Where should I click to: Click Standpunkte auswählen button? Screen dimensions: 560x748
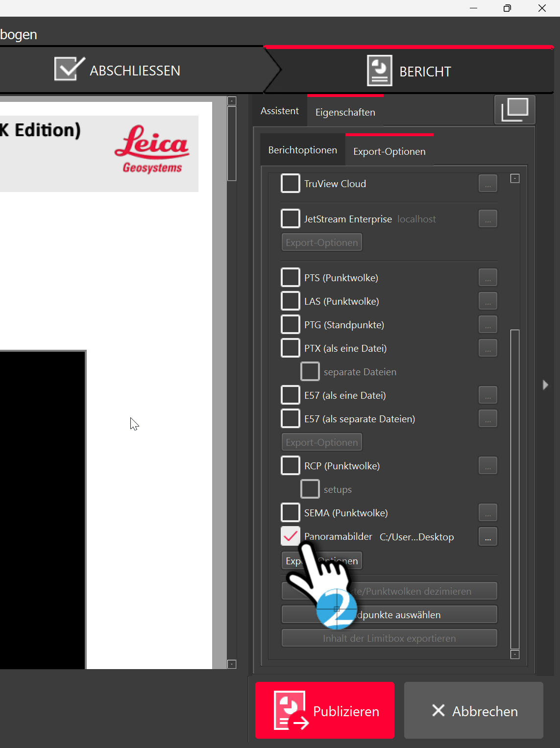390,615
